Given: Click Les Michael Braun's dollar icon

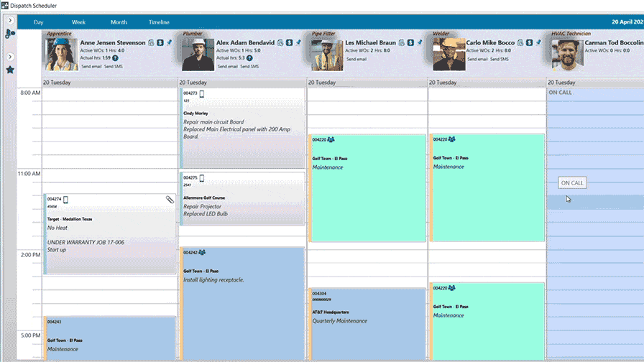Looking at the screenshot, I should tap(410, 42).
